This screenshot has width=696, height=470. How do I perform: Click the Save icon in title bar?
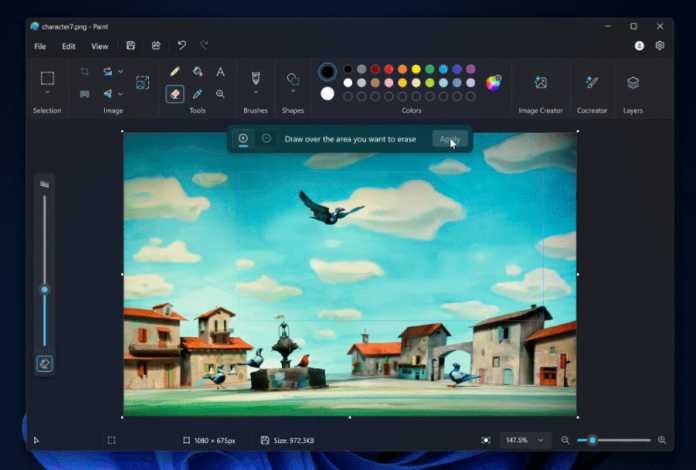pyautogui.click(x=131, y=46)
